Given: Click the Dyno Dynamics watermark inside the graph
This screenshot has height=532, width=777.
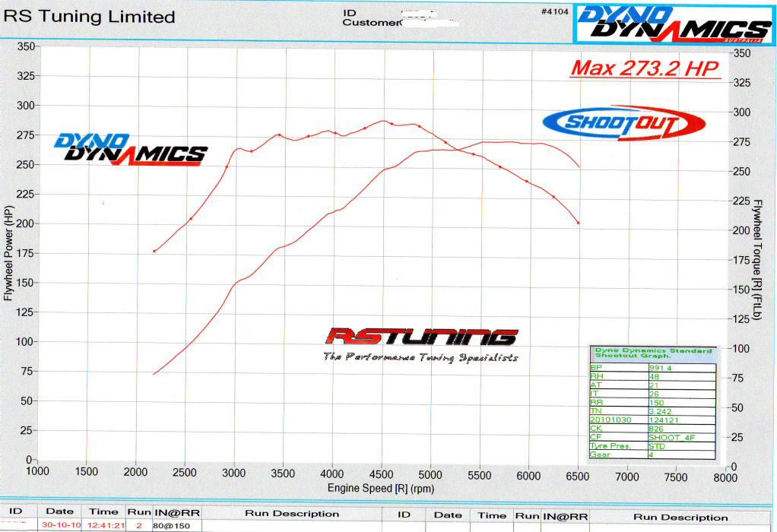Looking at the screenshot, I should pyautogui.click(x=129, y=148).
